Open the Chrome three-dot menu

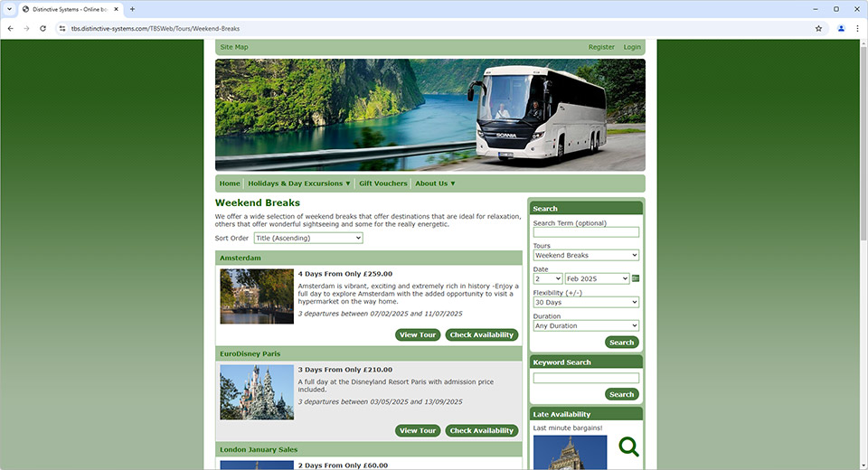[857, 28]
